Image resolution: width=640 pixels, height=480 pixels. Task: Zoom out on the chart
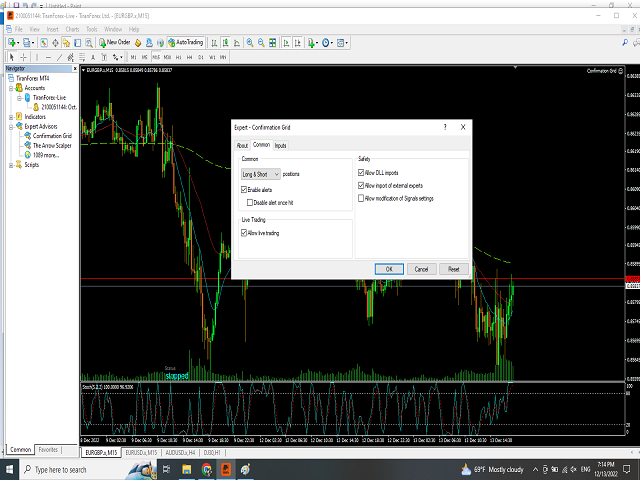coord(261,42)
